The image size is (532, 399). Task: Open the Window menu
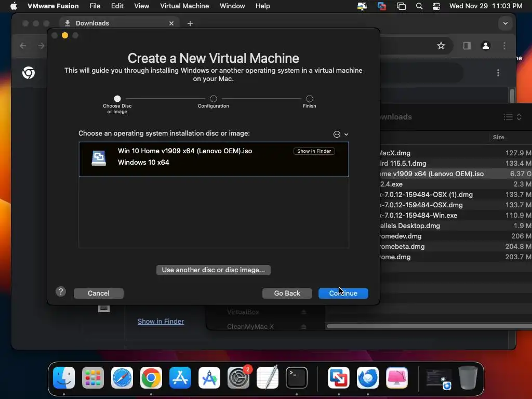coord(232,6)
